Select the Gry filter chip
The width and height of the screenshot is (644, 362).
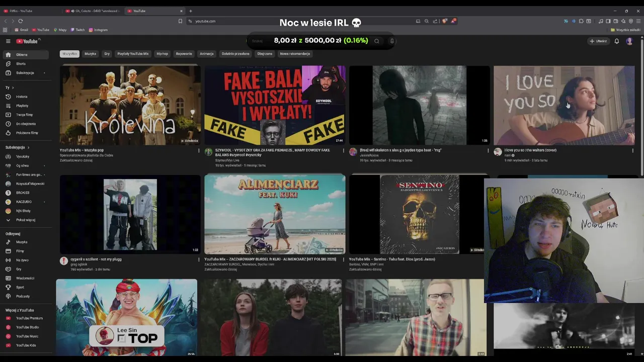click(x=107, y=54)
